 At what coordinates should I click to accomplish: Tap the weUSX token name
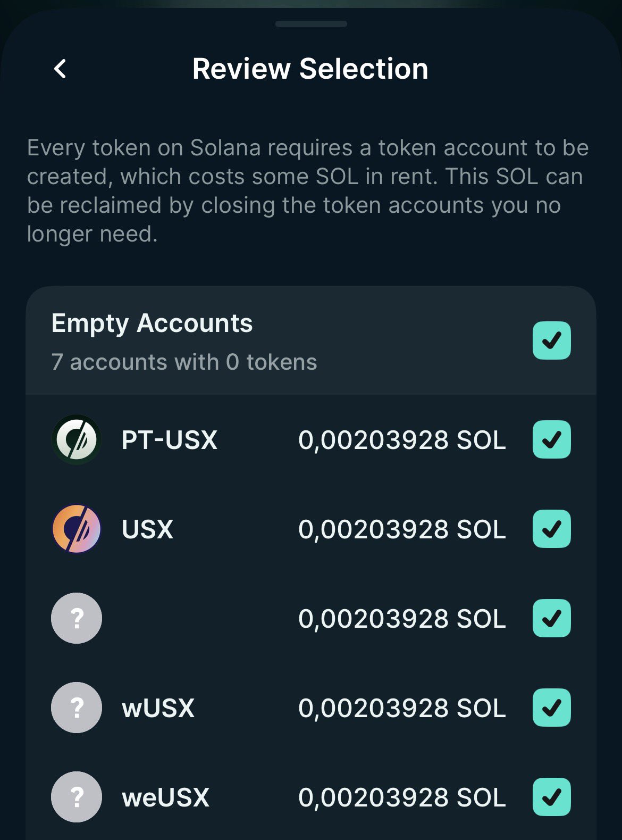[166, 798]
